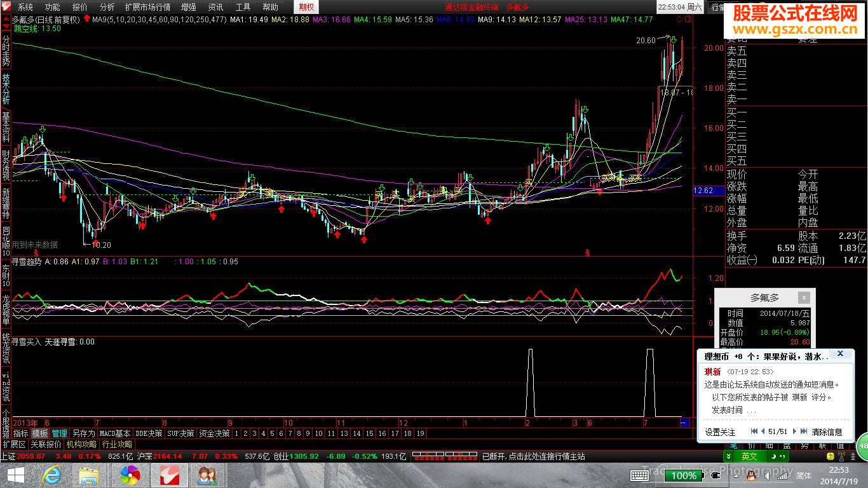
Task: Select template number 1
Action: (x=236, y=433)
